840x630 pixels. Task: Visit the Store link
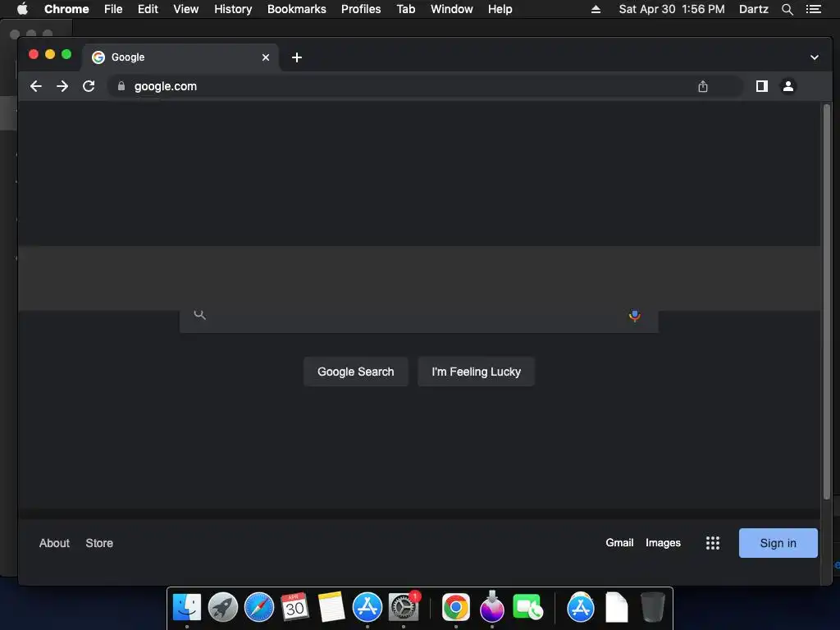[x=99, y=543]
